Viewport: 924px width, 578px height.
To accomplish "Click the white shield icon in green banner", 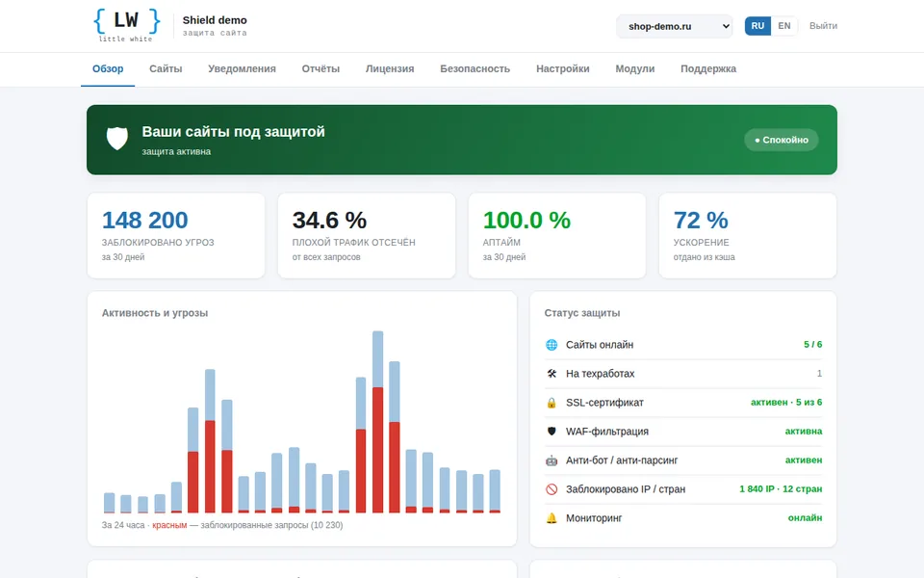I will point(117,139).
